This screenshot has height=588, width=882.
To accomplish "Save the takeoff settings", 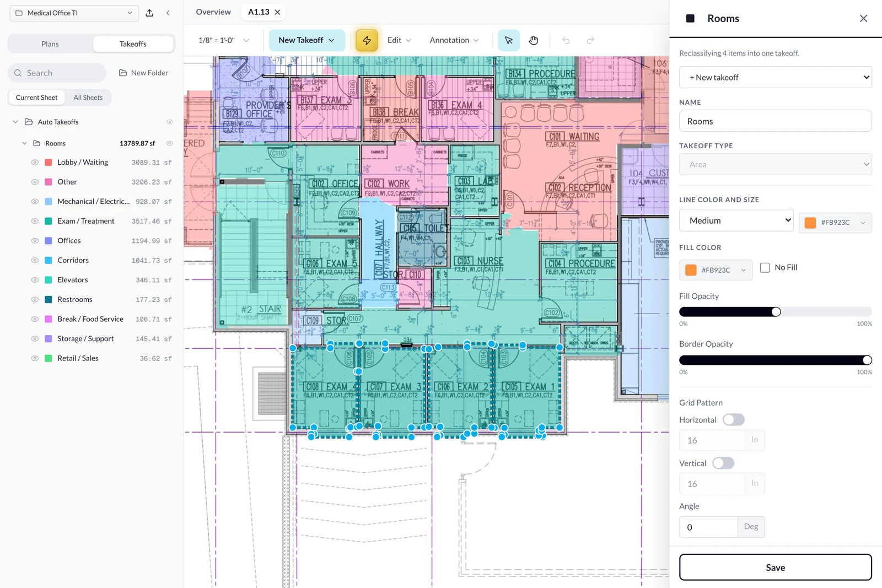I will click(775, 568).
